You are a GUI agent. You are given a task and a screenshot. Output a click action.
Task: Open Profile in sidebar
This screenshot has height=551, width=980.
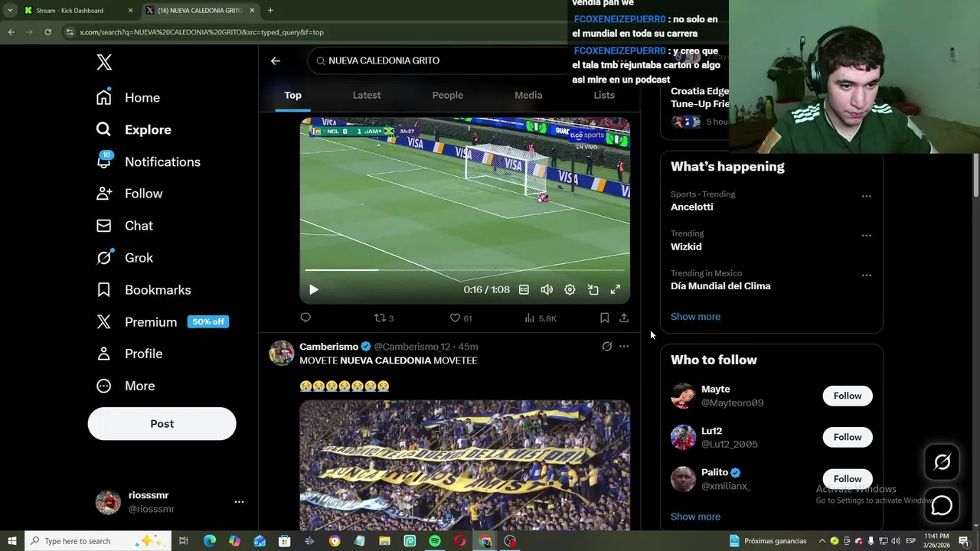coord(129,354)
